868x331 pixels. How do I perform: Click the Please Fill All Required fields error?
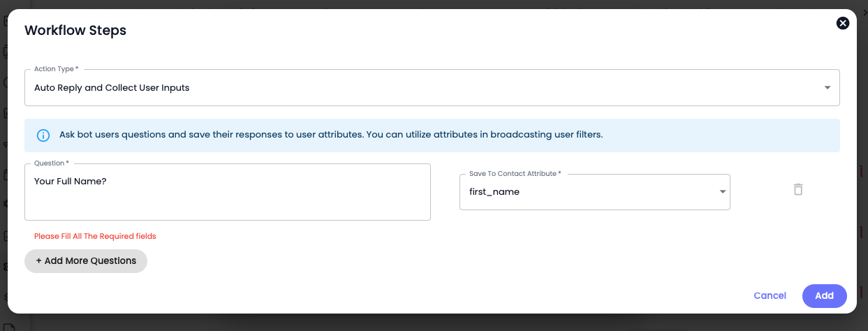click(x=95, y=236)
